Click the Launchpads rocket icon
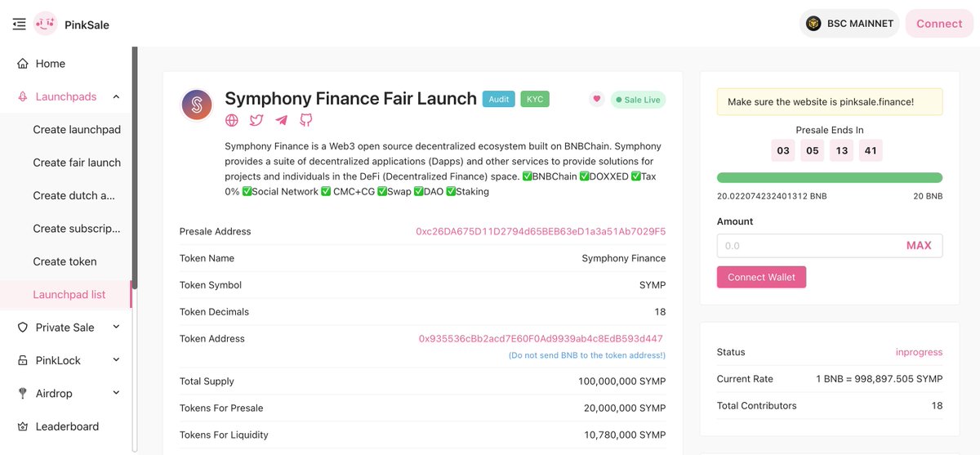The height and width of the screenshot is (455, 980). (x=23, y=96)
